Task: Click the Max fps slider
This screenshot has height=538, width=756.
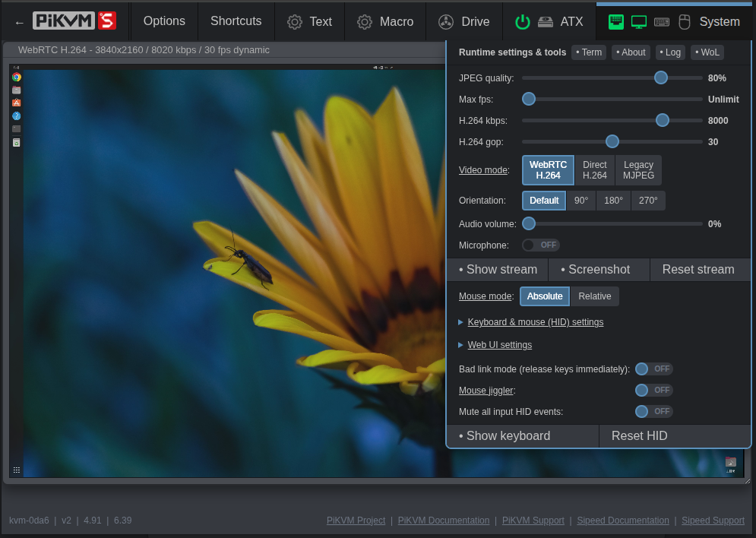Action: [x=612, y=99]
